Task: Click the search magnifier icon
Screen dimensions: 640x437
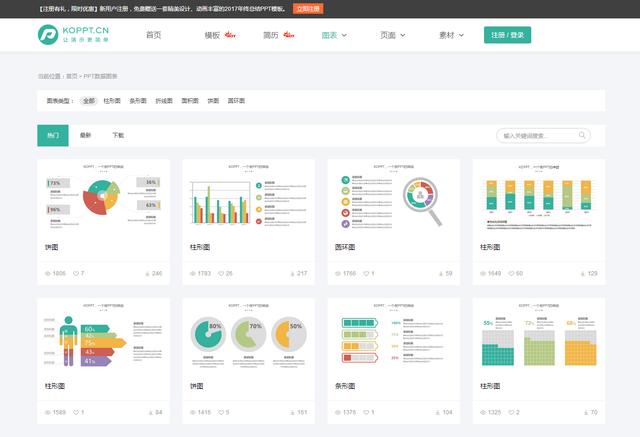Action: click(x=582, y=135)
